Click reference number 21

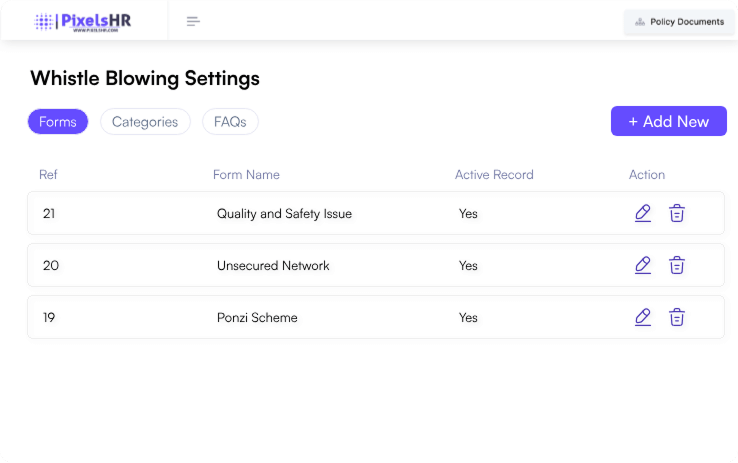[x=49, y=213]
